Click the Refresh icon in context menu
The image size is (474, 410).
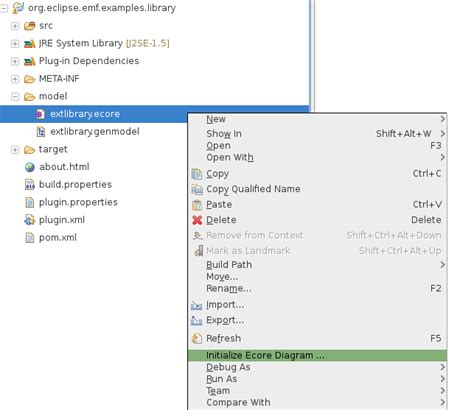click(197, 338)
